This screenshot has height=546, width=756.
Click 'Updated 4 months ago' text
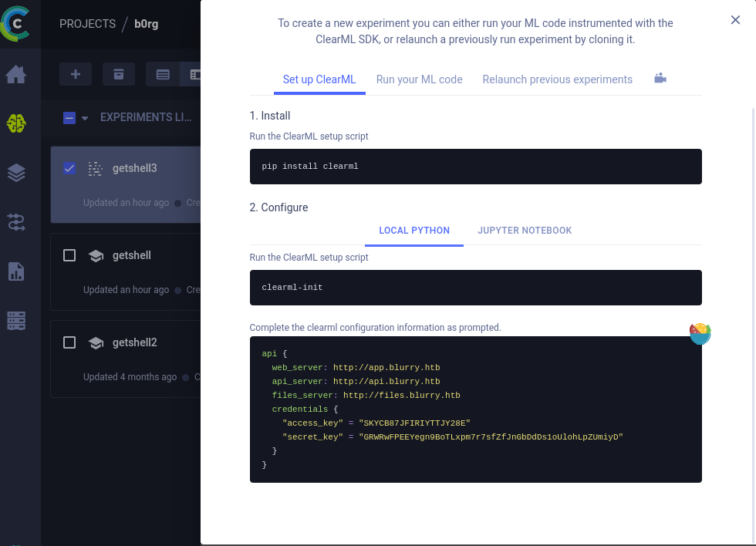pos(130,377)
